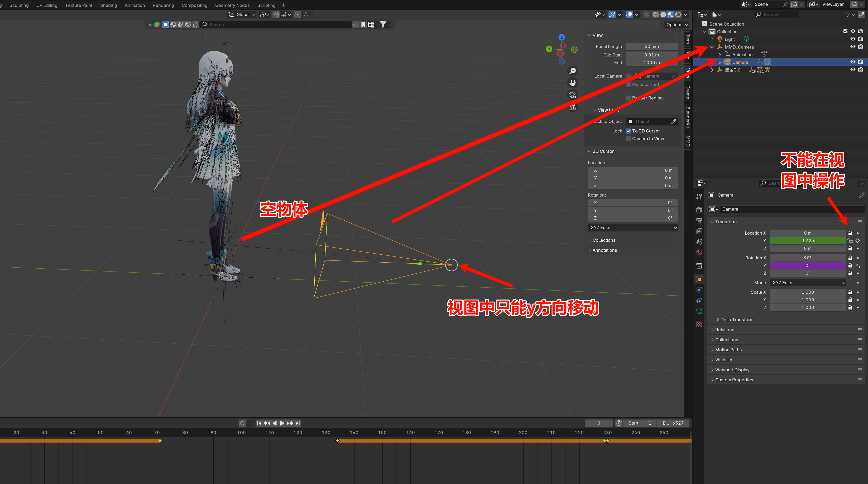Screen dimensions: 868x484
Task: Adjust Focal Length 50 mm field
Action: pyautogui.click(x=652, y=46)
